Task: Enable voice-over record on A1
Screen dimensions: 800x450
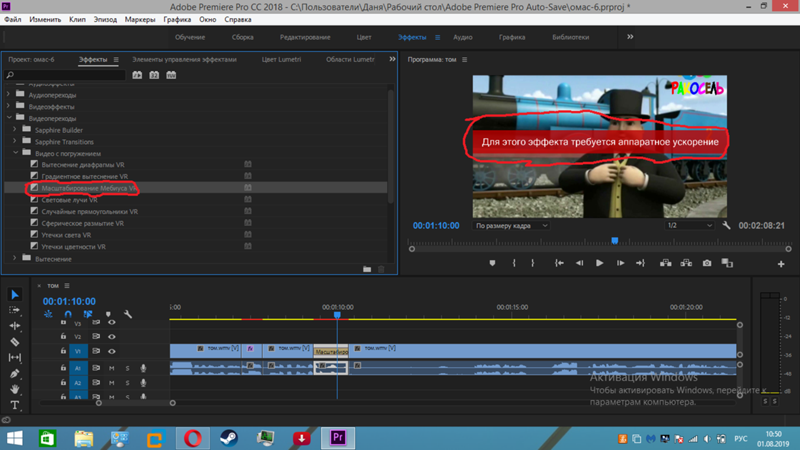Action: coord(143,368)
